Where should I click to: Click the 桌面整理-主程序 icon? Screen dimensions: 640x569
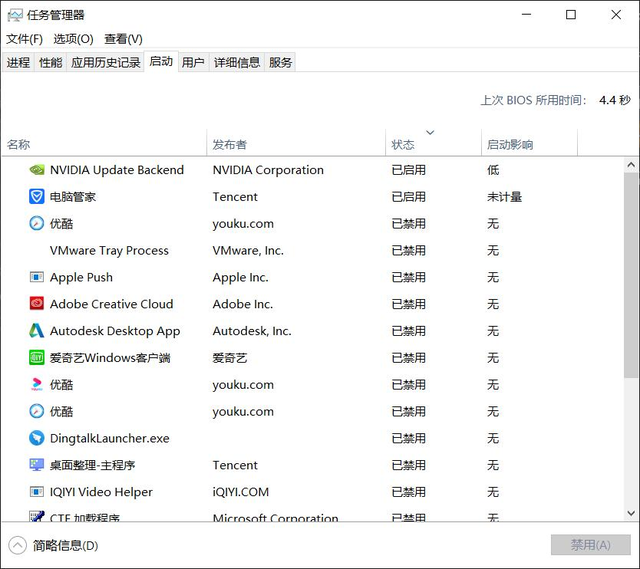point(37,465)
